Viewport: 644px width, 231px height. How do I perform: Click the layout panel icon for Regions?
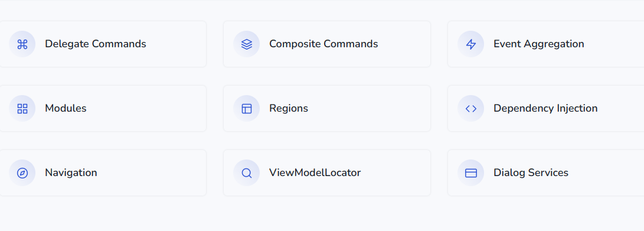(x=246, y=109)
